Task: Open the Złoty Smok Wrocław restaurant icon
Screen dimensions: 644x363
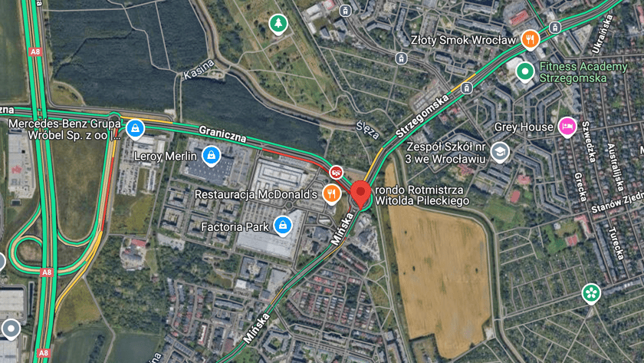Action: click(x=530, y=40)
